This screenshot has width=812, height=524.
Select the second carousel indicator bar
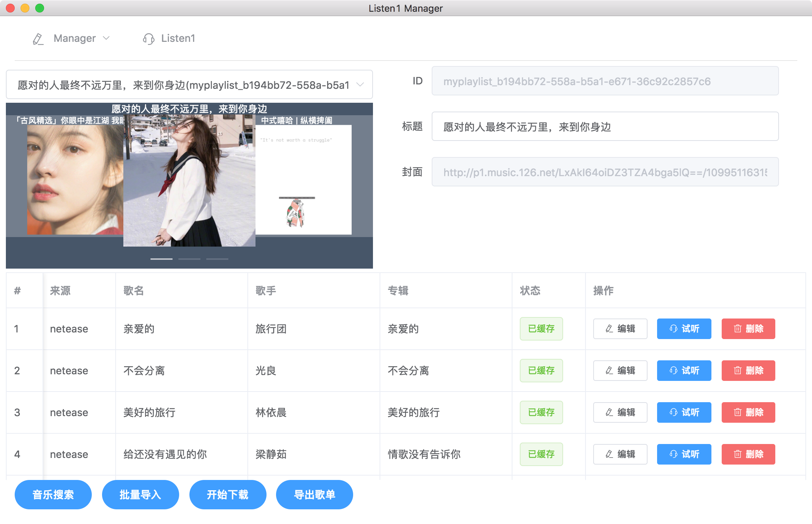click(x=189, y=259)
